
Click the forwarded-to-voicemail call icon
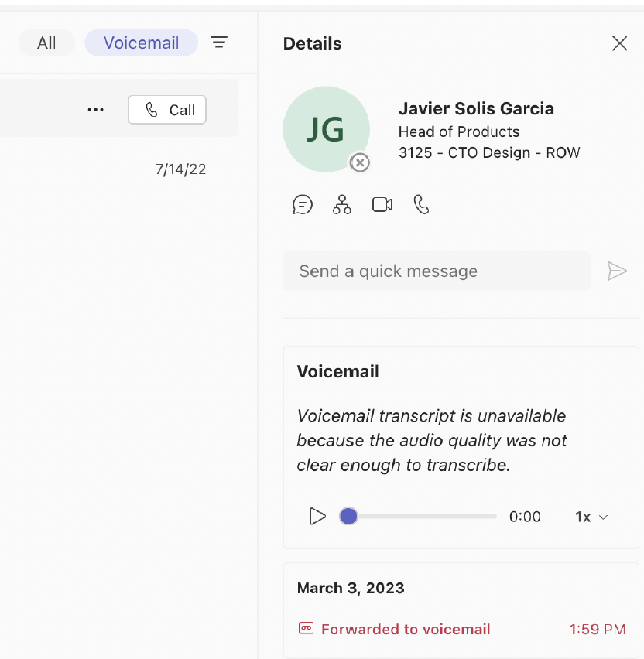coord(304,629)
